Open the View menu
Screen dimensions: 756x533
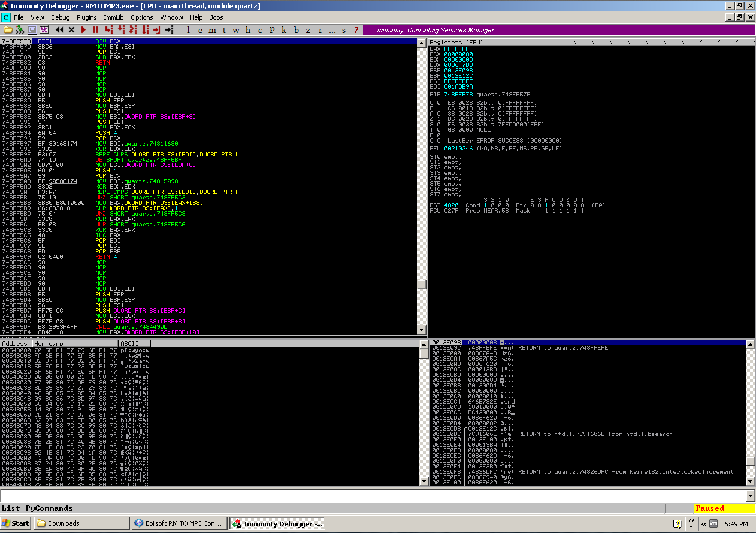37,17
